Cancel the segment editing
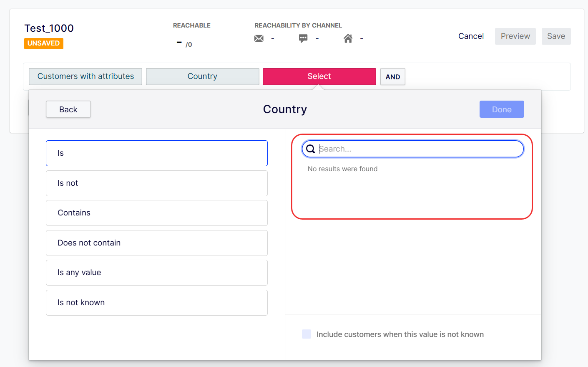Image resolution: width=588 pixels, height=367 pixels. (x=471, y=36)
